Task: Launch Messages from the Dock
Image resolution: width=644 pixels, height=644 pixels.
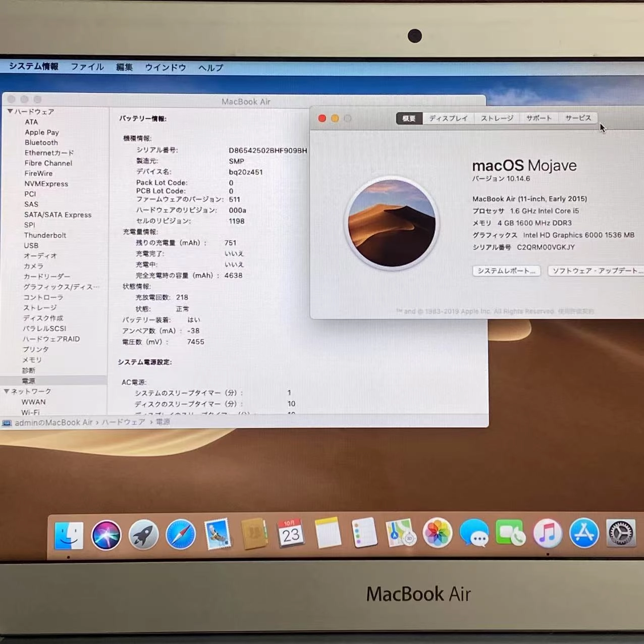Action: (x=474, y=533)
